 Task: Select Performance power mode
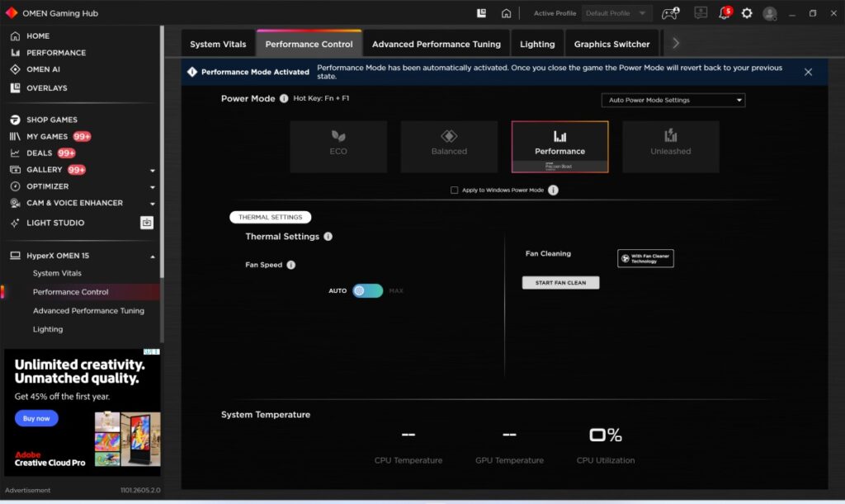(560, 147)
